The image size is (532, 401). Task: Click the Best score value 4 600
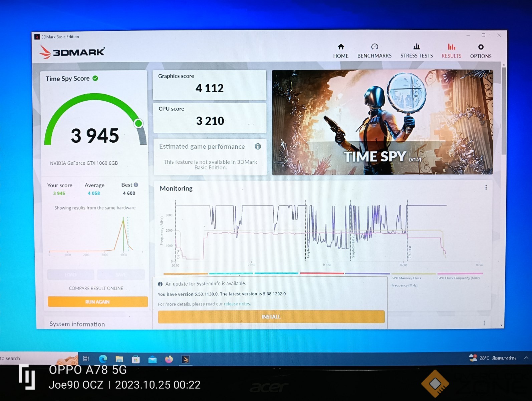click(129, 193)
